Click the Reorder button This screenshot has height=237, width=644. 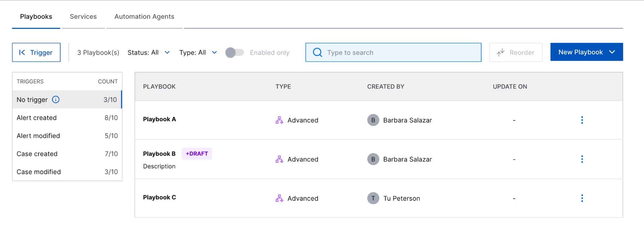click(x=516, y=52)
